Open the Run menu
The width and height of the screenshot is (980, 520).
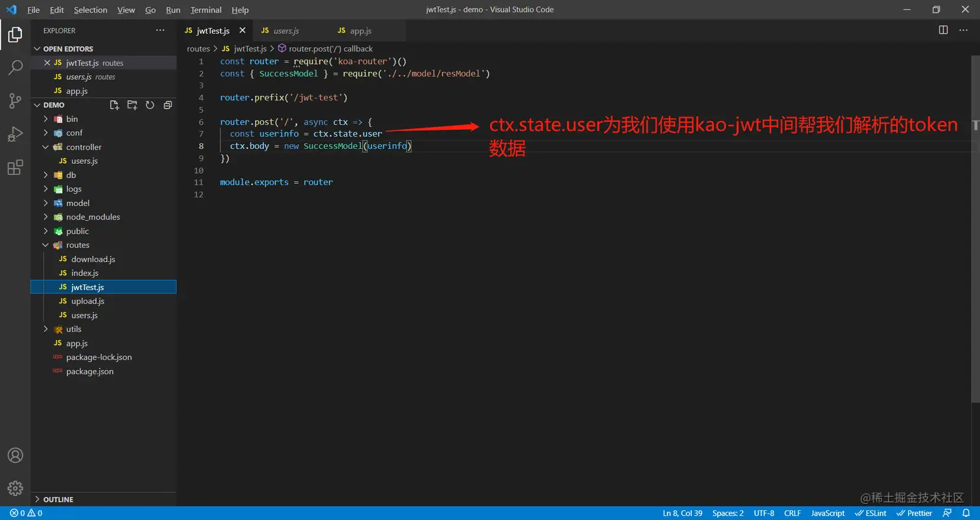(x=173, y=10)
